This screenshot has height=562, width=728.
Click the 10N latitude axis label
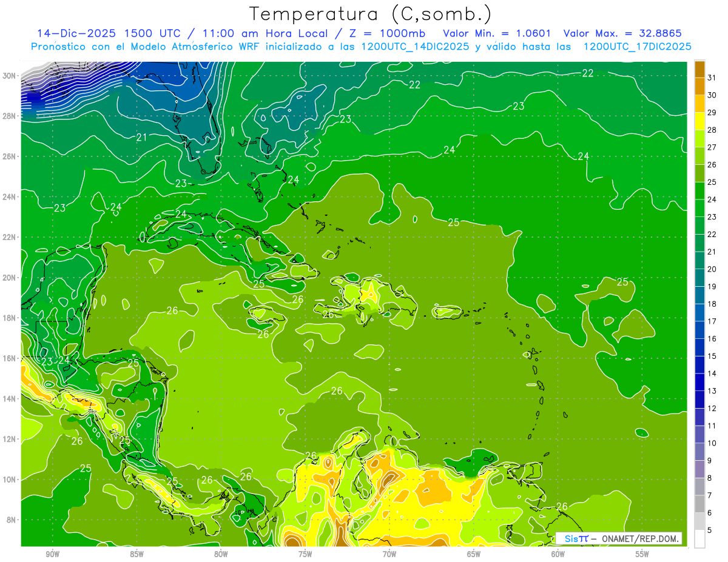click(x=9, y=480)
